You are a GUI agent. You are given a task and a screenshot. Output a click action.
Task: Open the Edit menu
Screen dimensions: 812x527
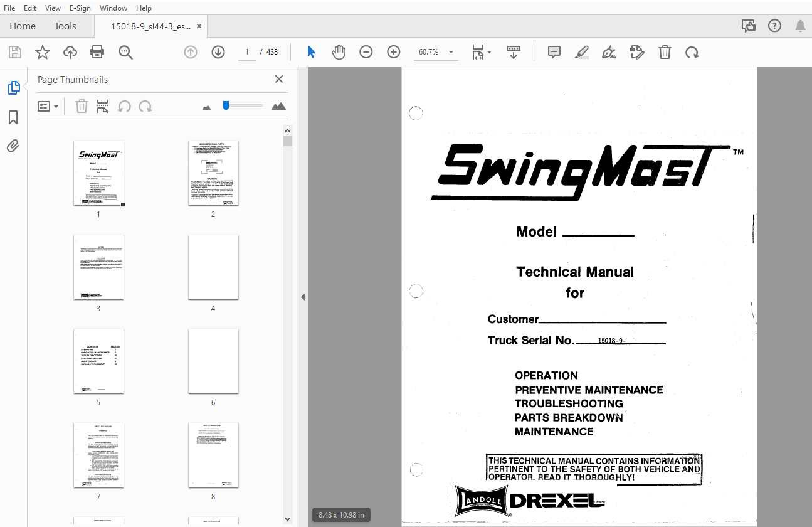[x=30, y=8]
